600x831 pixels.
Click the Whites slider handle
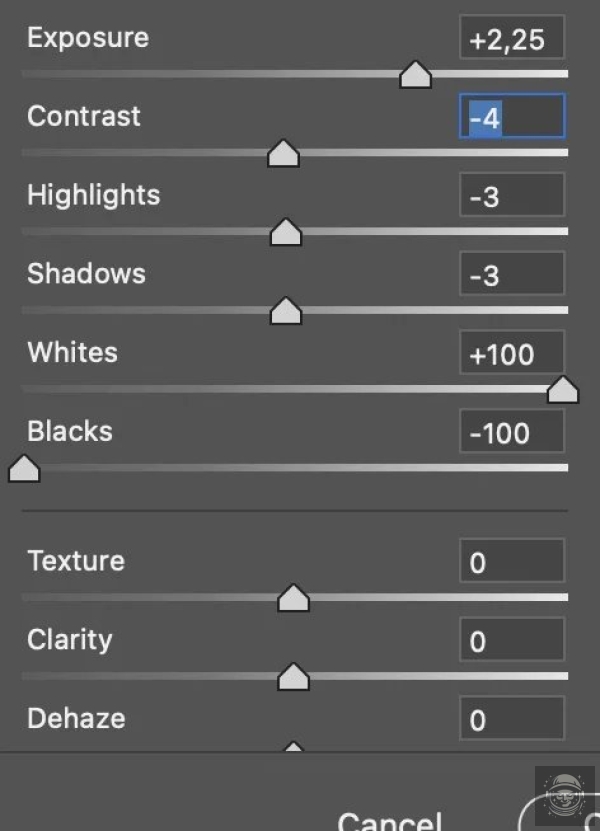click(x=563, y=390)
